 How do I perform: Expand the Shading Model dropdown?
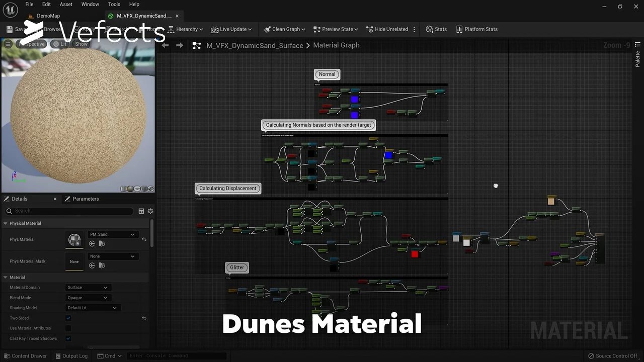(92, 308)
